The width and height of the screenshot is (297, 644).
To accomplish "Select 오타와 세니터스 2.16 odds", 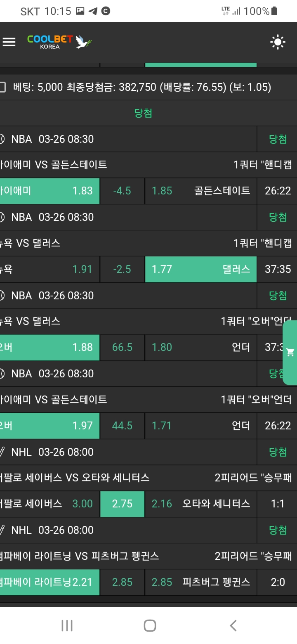I will tap(200, 504).
